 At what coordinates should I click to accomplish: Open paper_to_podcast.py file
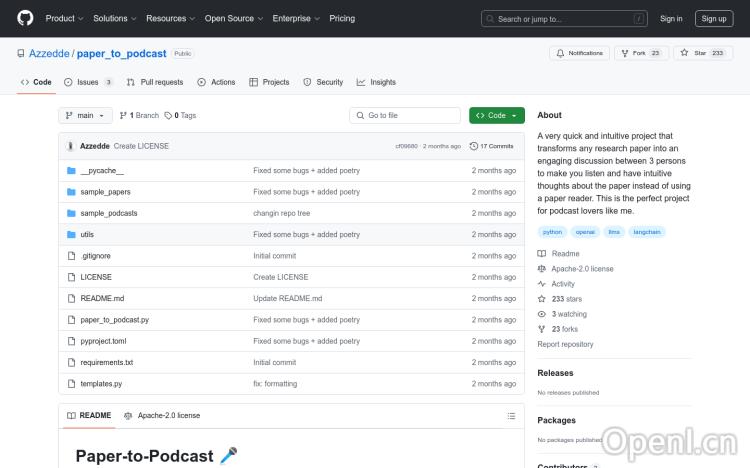point(115,320)
